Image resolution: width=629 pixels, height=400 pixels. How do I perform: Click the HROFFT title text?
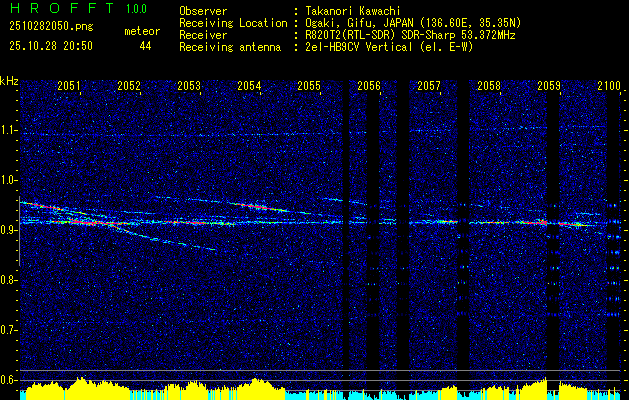coord(61,8)
